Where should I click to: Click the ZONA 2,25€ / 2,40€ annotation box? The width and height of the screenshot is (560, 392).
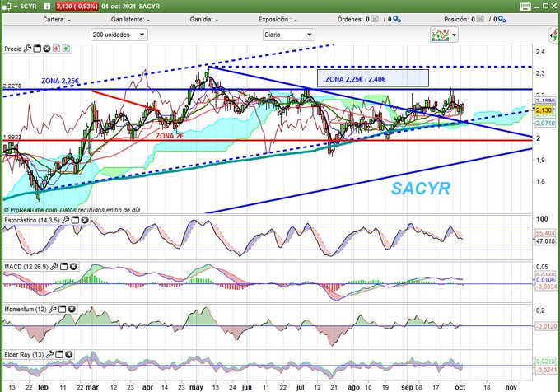coord(373,78)
